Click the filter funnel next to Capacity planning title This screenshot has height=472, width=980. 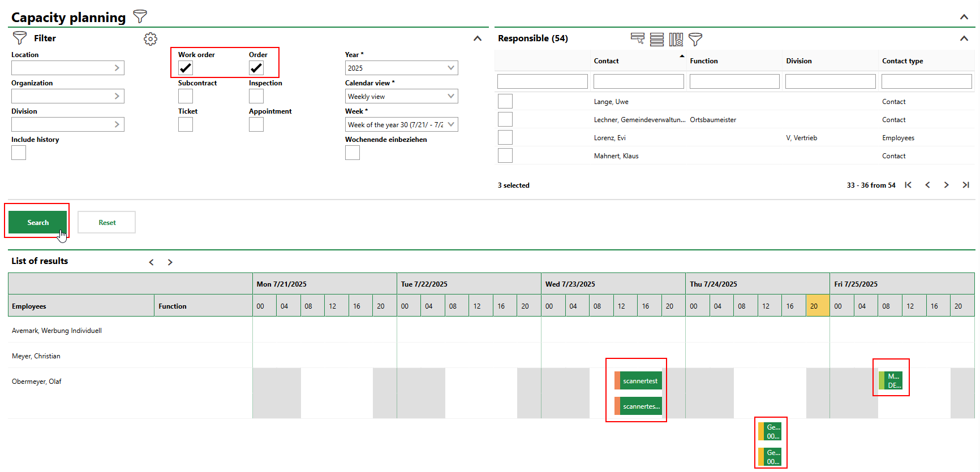(140, 16)
